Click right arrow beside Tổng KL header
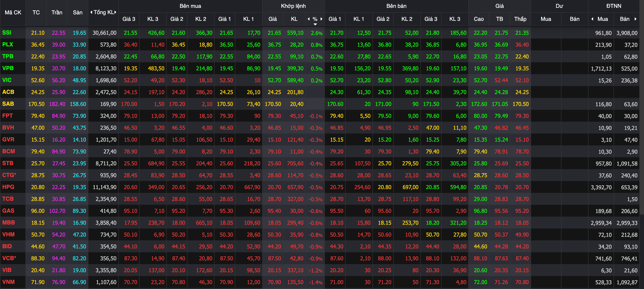The height and width of the screenshot is (289, 644). [115, 12]
